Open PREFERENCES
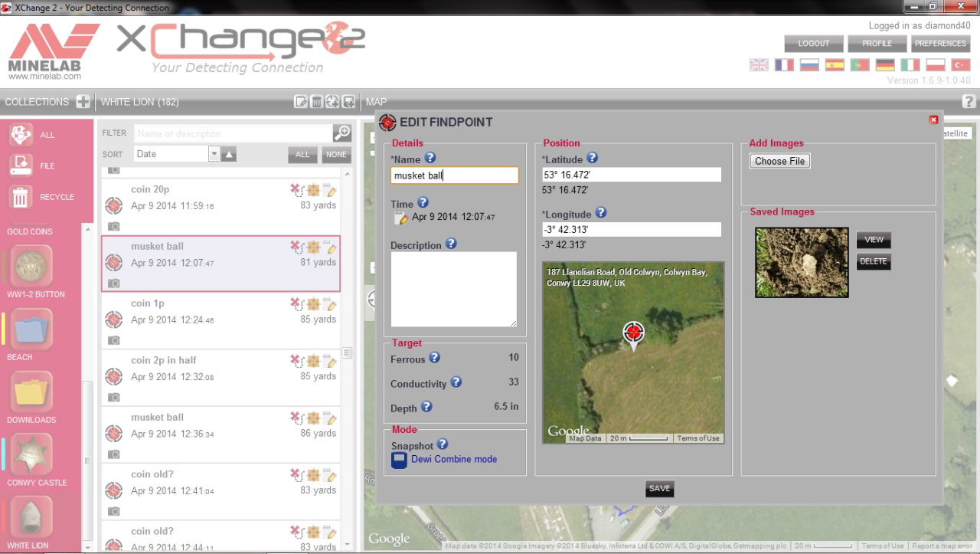 tap(940, 44)
